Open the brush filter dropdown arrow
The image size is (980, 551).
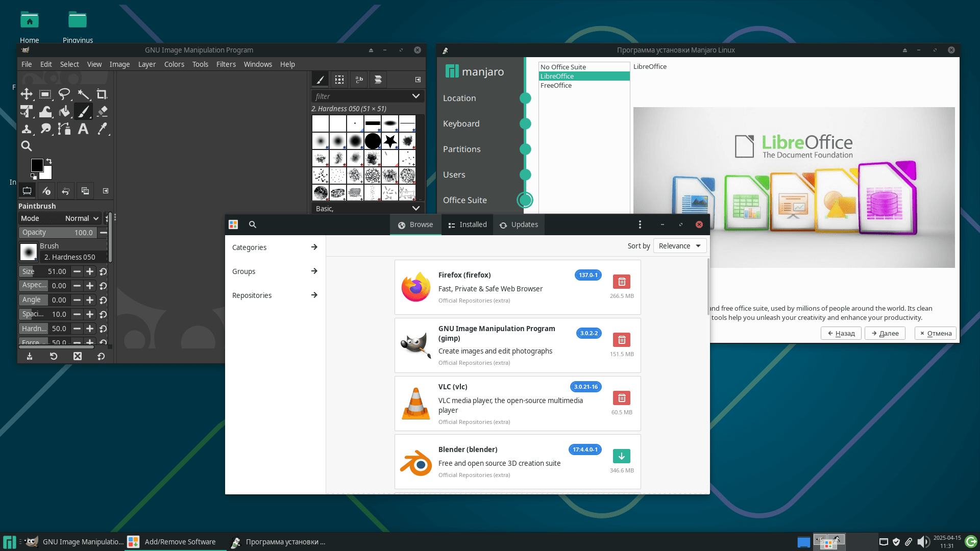pos(415,96)
